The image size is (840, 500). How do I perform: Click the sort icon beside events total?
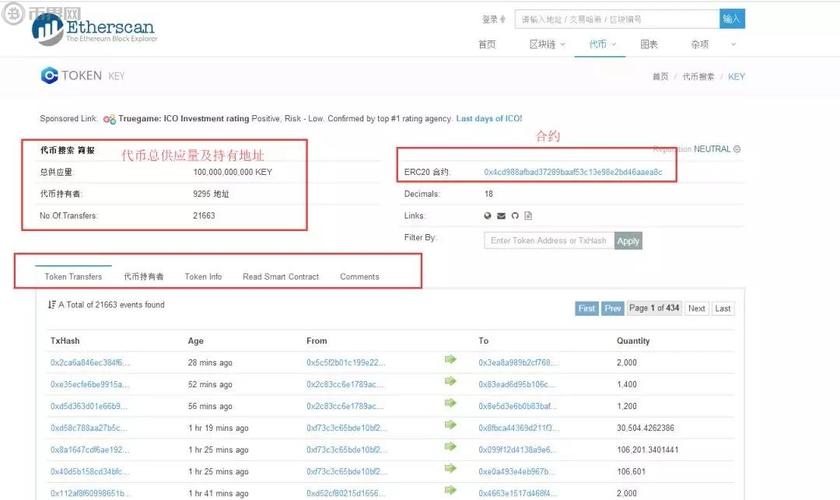pos(51,304)
